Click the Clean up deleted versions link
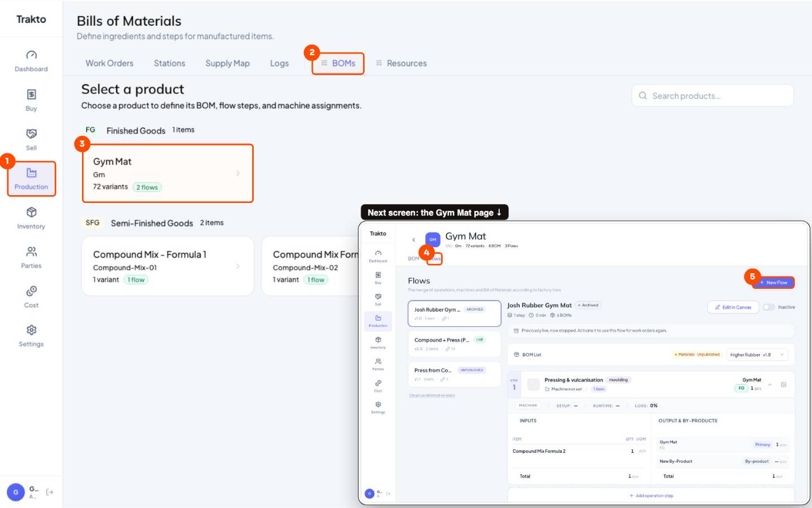 click(x=432, y=395)
